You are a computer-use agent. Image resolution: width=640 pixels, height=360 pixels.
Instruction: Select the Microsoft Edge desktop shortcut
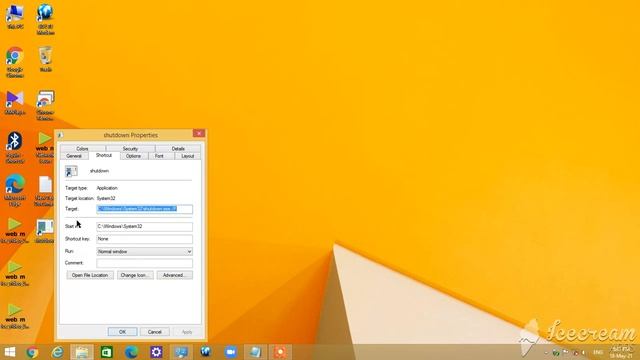pos(15,191)
